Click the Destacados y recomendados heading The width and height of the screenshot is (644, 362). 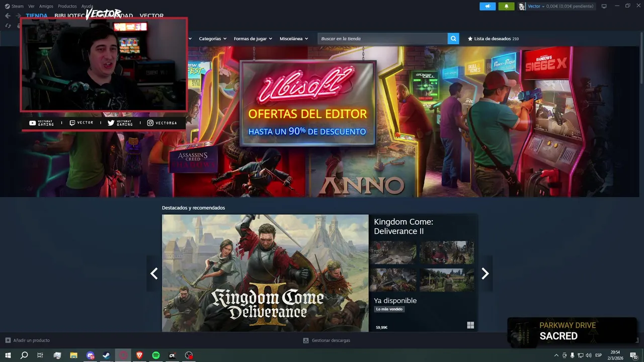193,208
